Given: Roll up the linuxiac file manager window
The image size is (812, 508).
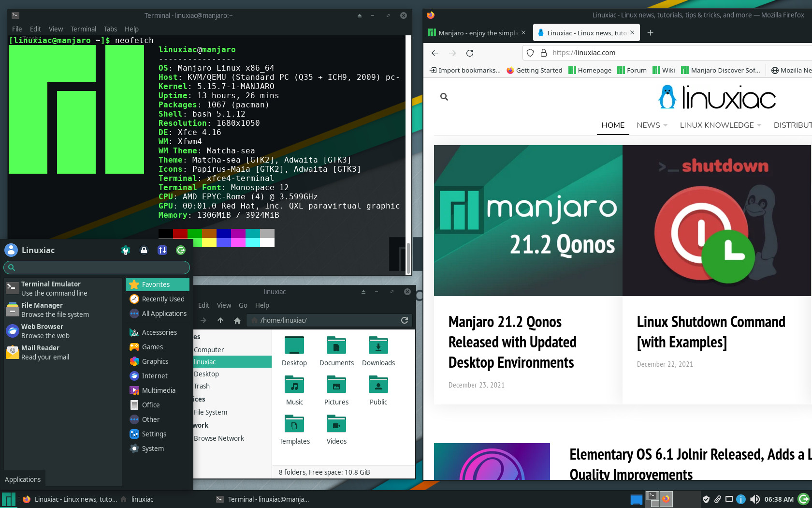Looking at the screenshot, I should point(363,292).
